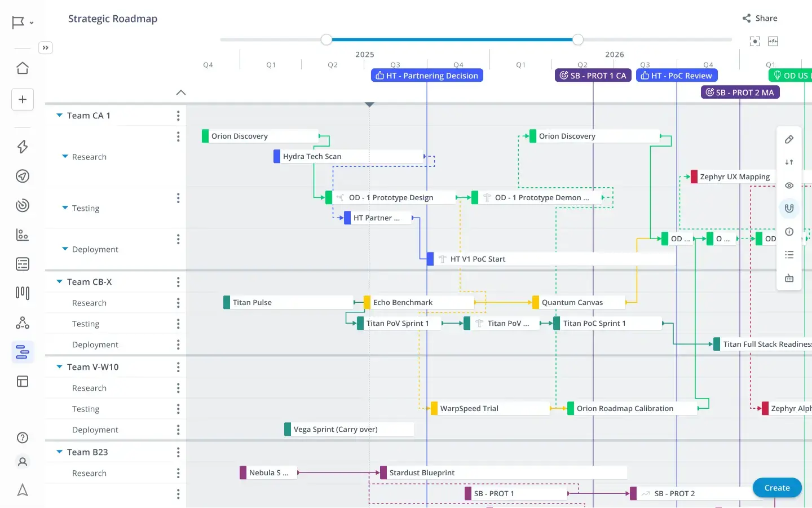Open the Hydra Tech Scan bar
This screenshot has width=812, height=508.
(x=348, y=156)
